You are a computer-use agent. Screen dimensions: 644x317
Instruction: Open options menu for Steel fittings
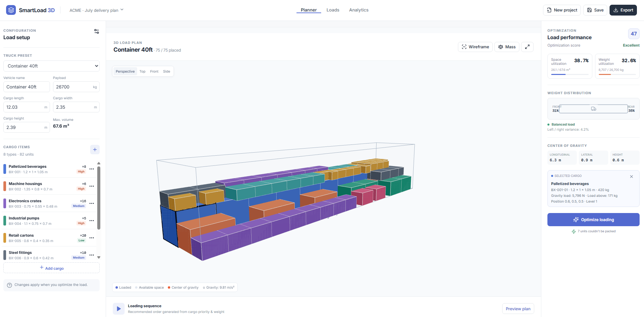click(x=92, y=255)
